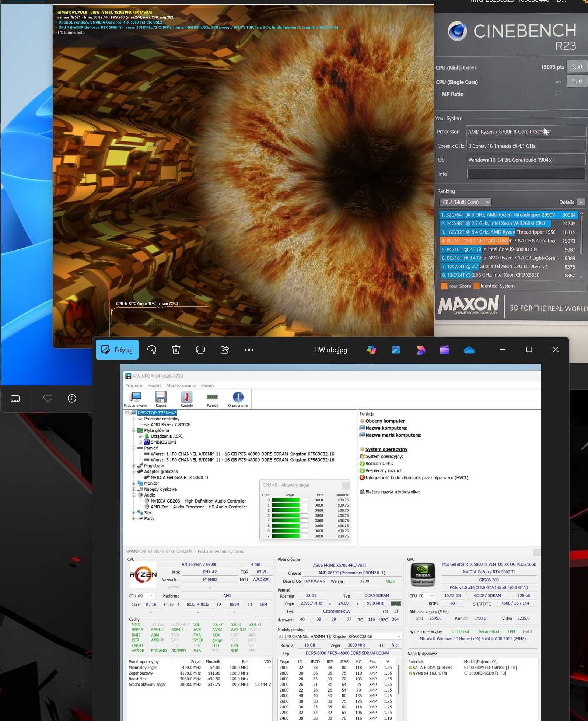Screen dimensions: 588x721
Task: Start the Cinebench CPU Single Core test
Action: tap(577, 81)
